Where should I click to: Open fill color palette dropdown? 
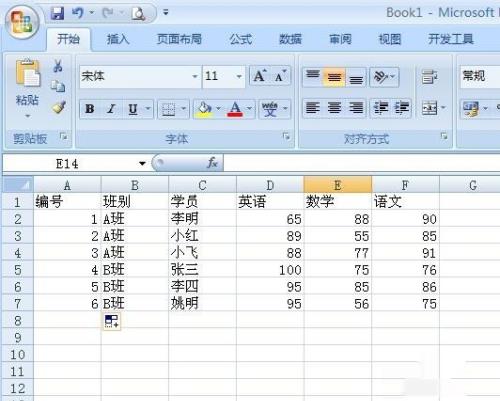tap(218, 109)
